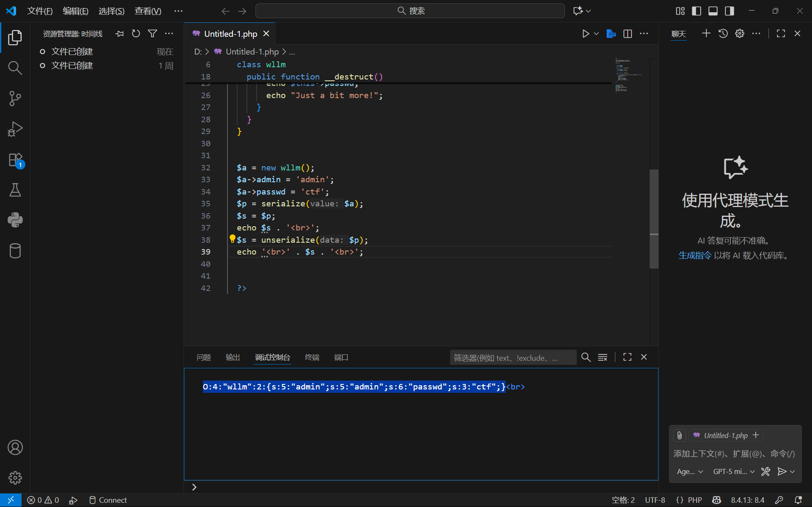
Task: Open chat history in chat panel
Action: [723, 33]
